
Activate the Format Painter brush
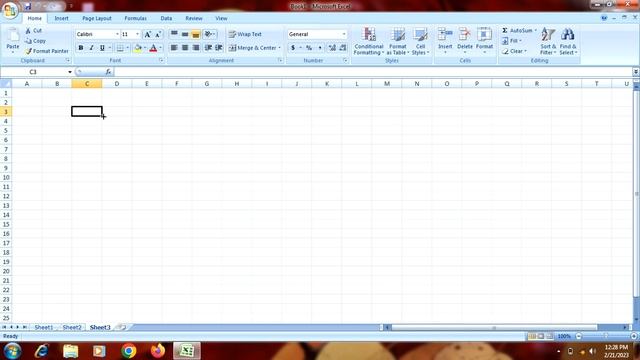(47, 51)
